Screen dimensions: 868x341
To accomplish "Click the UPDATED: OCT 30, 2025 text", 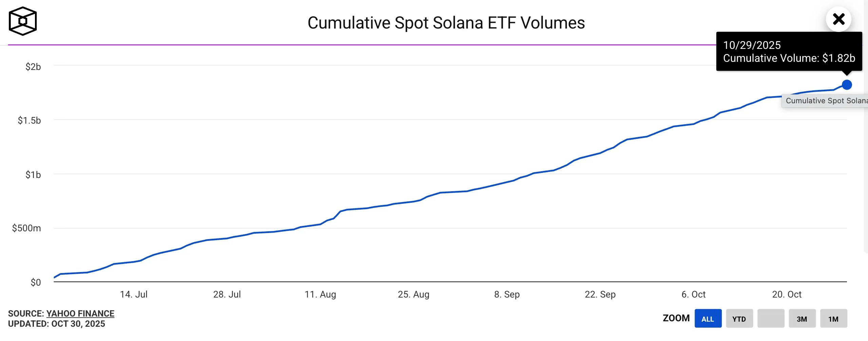I will tap(56, 324).
